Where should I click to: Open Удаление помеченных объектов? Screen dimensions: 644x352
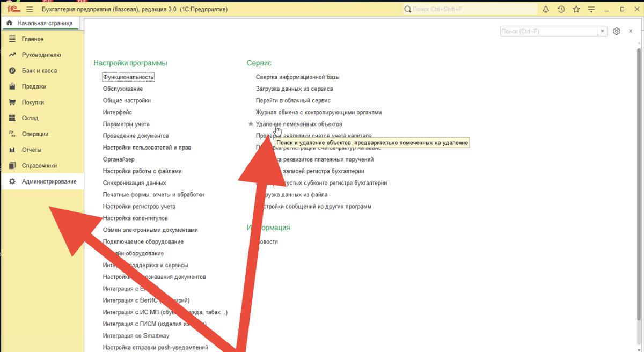299,124
